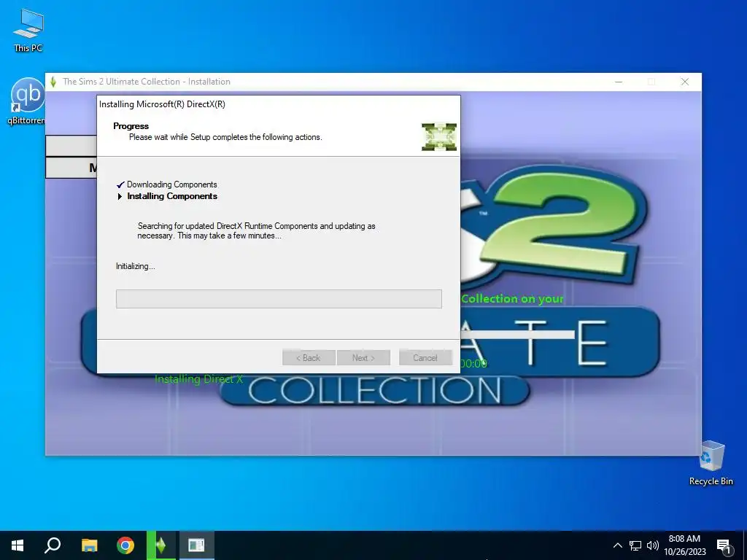Click the DirectX installation progress bar
The height and width of the screenshot is (560, 747).
(x=279, y=298)
